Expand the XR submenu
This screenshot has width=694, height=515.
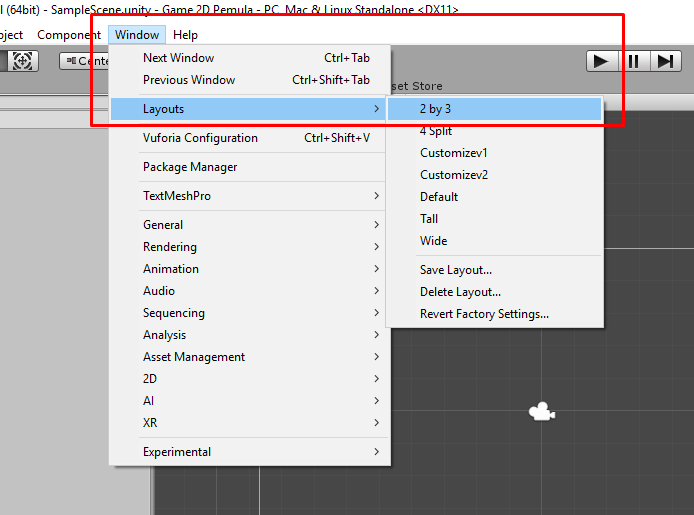click(x=250, y=423)
